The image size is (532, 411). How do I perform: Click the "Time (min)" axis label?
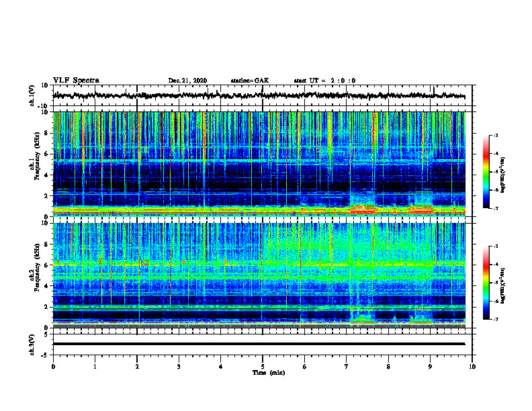point(269,373)
